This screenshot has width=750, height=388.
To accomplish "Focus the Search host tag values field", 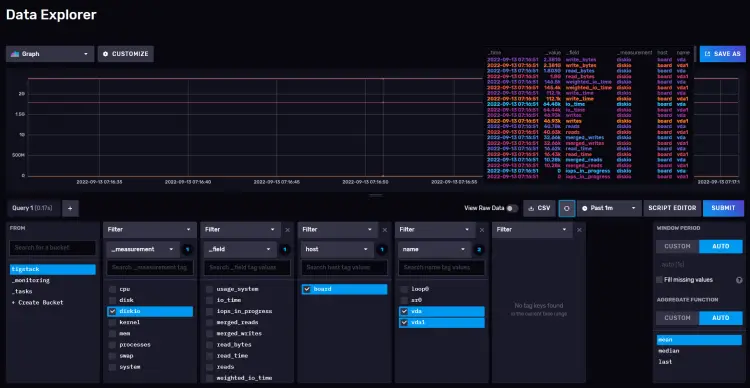I will 344,267.
